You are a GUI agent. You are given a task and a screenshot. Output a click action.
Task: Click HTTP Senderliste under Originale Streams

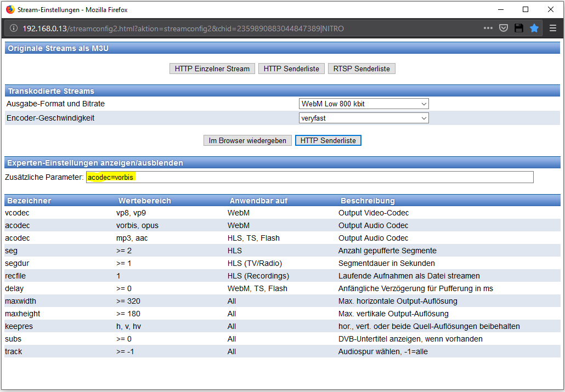[291, 69]
